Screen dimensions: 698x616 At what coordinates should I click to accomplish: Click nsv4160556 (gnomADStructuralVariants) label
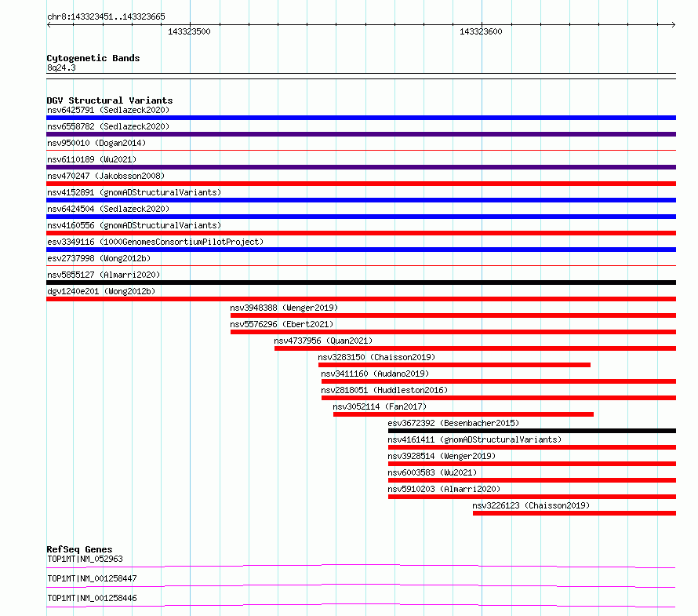tap(134, 225)
